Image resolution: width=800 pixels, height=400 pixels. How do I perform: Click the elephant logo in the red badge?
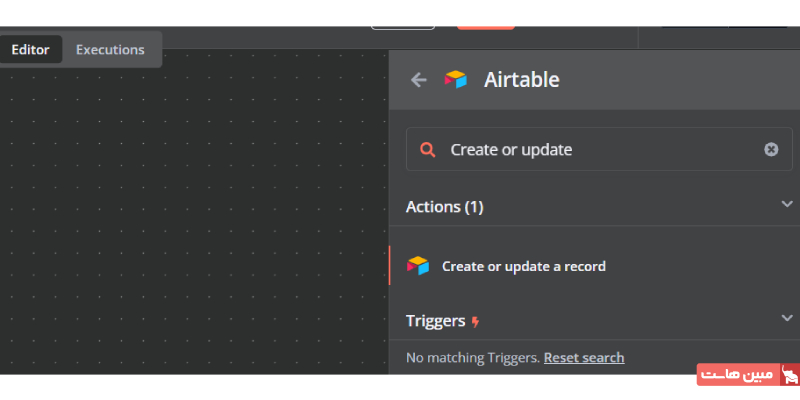coord(789,375)
